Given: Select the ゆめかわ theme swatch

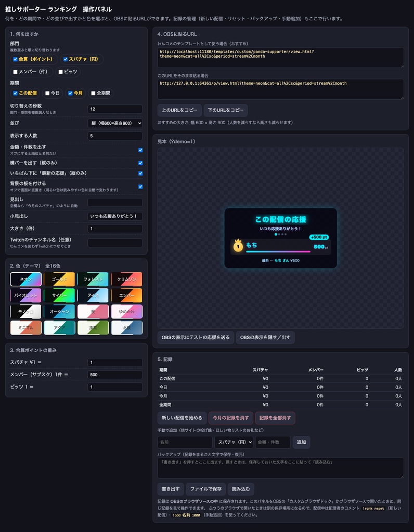Looking at the screenshot, I should pyautogui.click(x=127, y=312).
